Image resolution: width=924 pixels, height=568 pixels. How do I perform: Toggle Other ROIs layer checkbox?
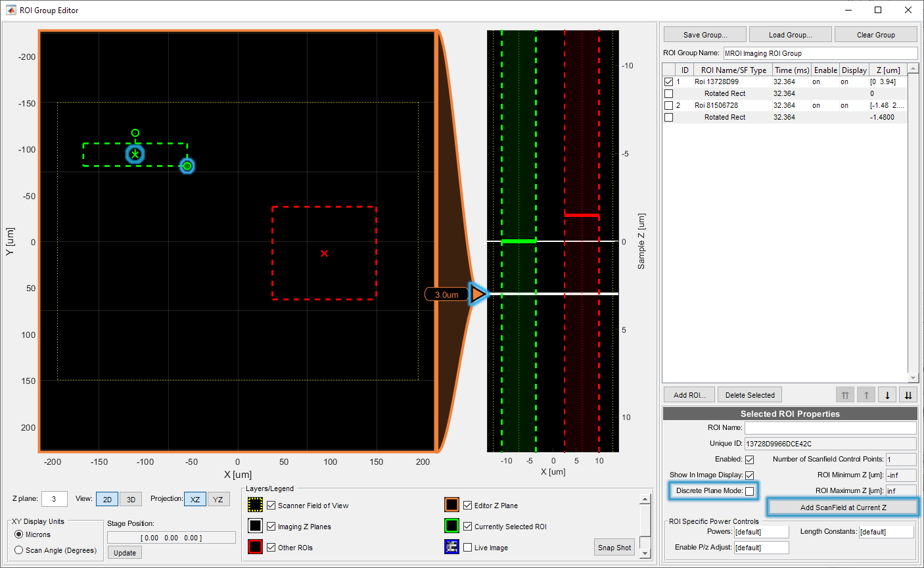(x=271, y=547)
